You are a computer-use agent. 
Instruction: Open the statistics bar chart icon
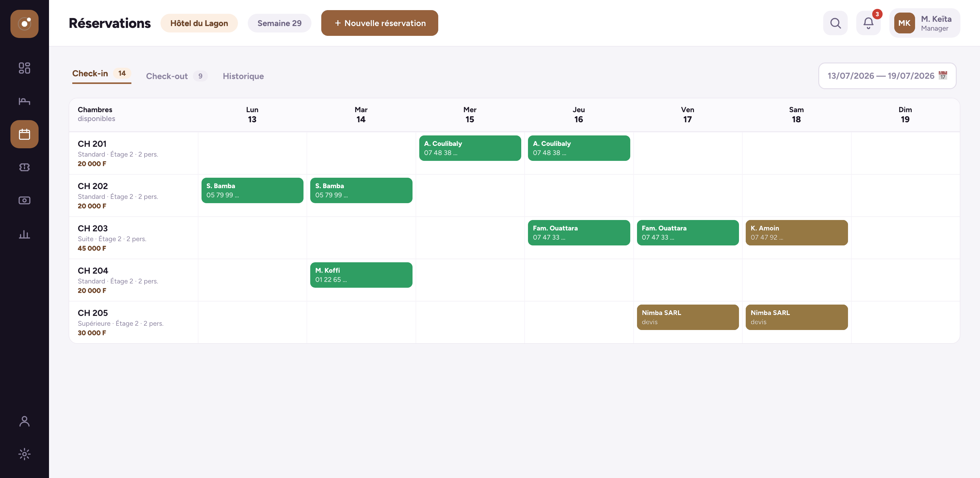pyautogui.click(x=24, y=234)
